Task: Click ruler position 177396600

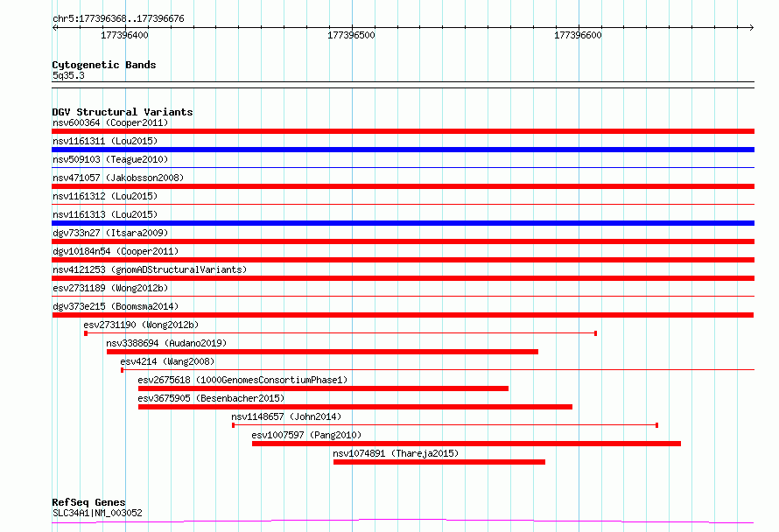Action: [578, 35]
